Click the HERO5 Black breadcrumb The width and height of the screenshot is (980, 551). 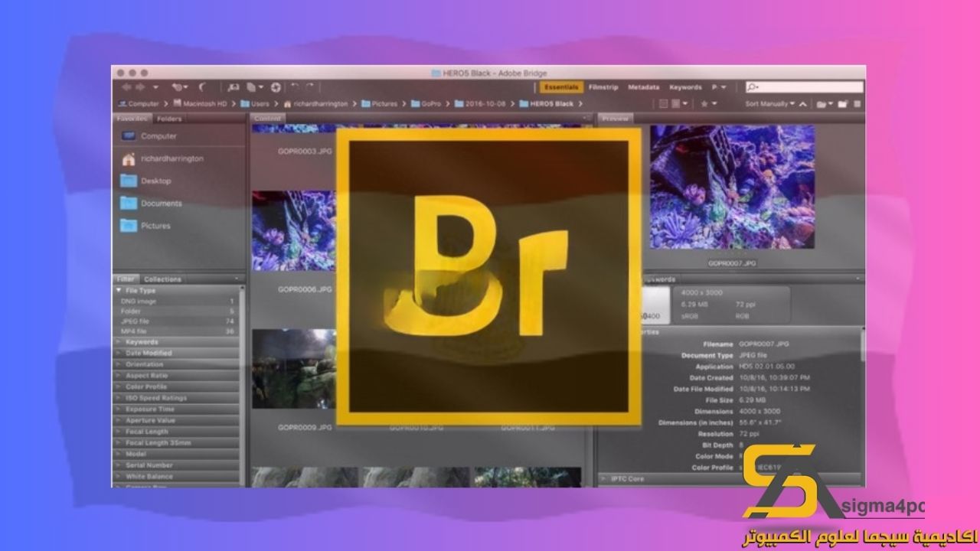[546, 103]
